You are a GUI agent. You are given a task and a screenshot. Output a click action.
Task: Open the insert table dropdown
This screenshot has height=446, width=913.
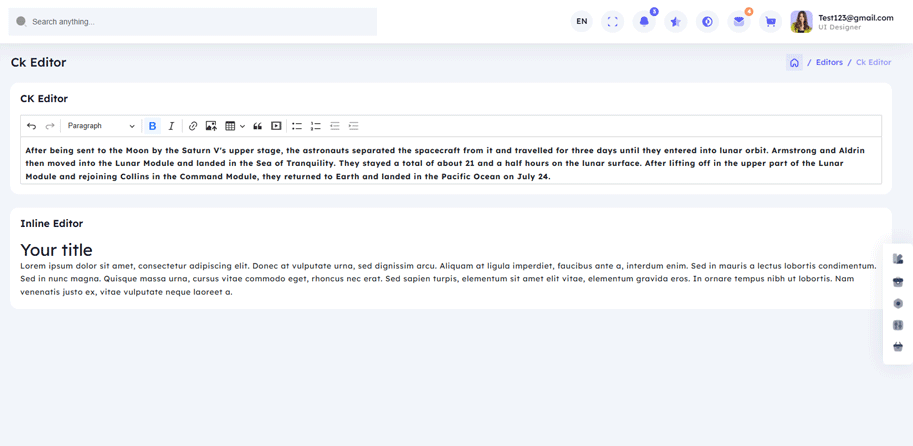pyautogui.click(x=235, y=126)
